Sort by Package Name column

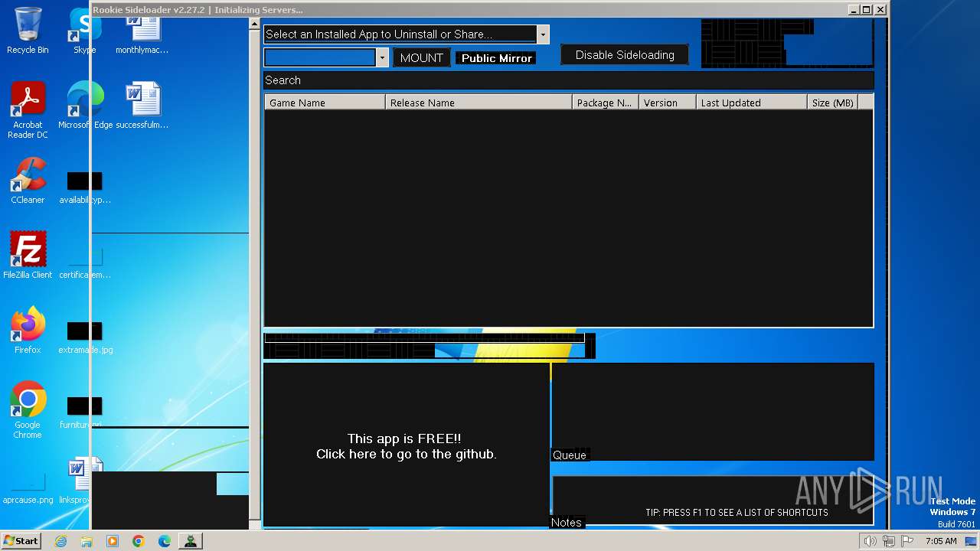[x=606, y=103]
